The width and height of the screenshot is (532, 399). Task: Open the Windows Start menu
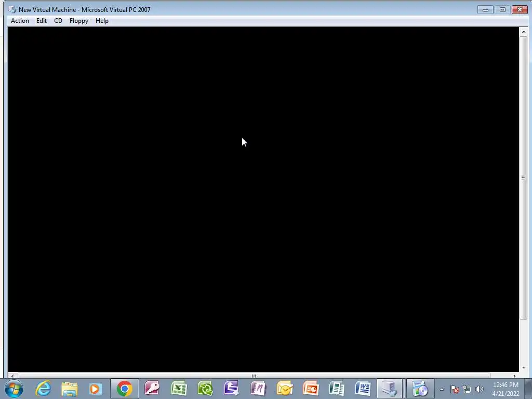14,389
